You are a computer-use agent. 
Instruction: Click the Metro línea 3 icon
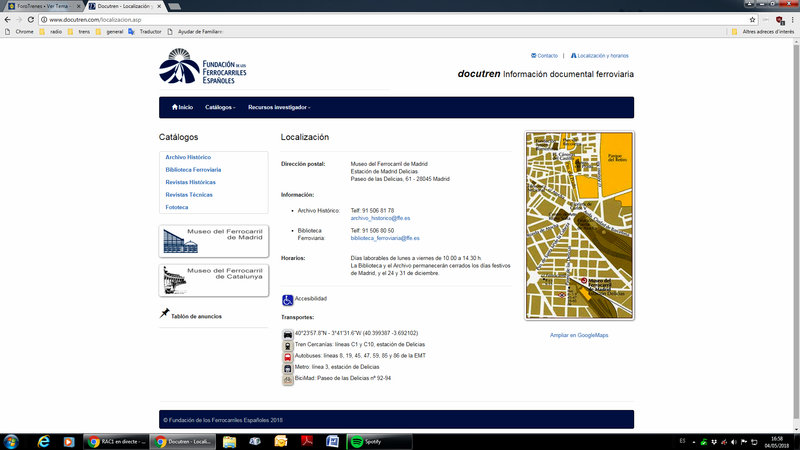point(288,368)
